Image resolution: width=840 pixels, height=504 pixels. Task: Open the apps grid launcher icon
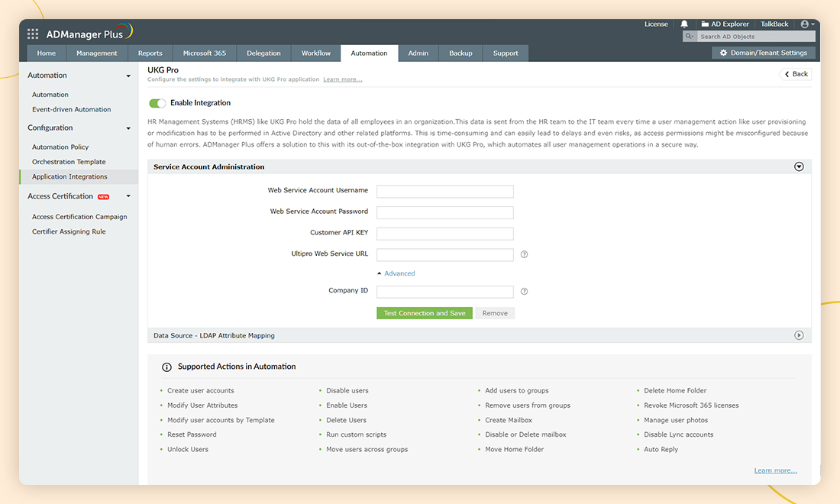[33, 34]
